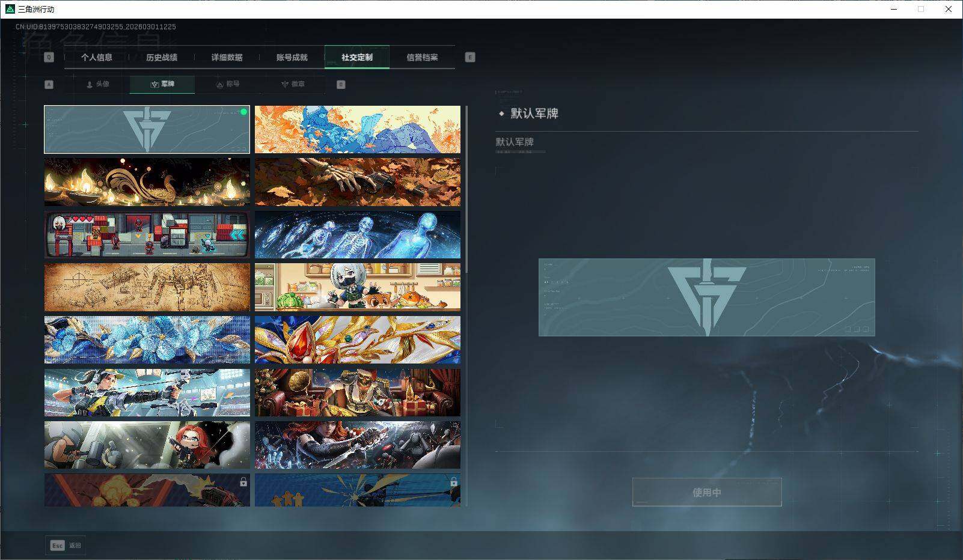Click the large default dog tag preview

tap(707, 297)
